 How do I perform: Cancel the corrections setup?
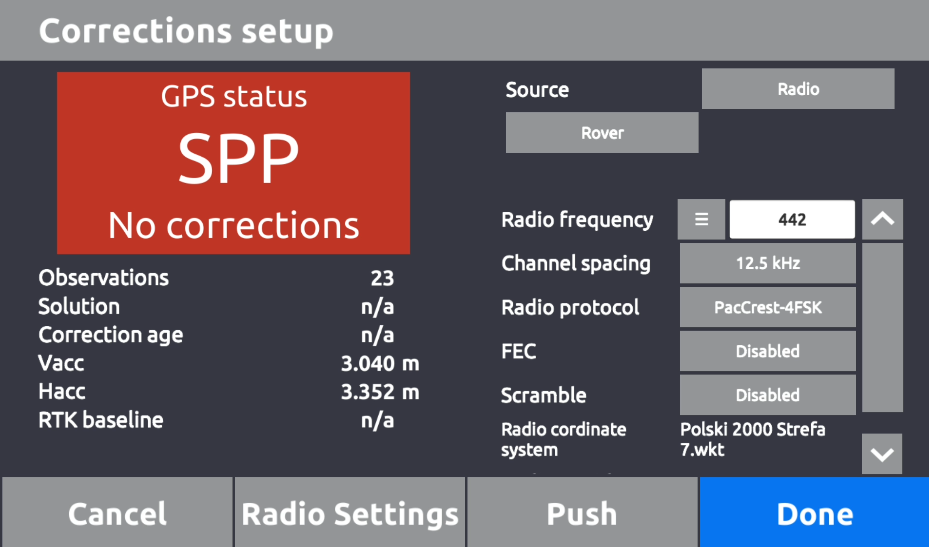pos(117,513)
